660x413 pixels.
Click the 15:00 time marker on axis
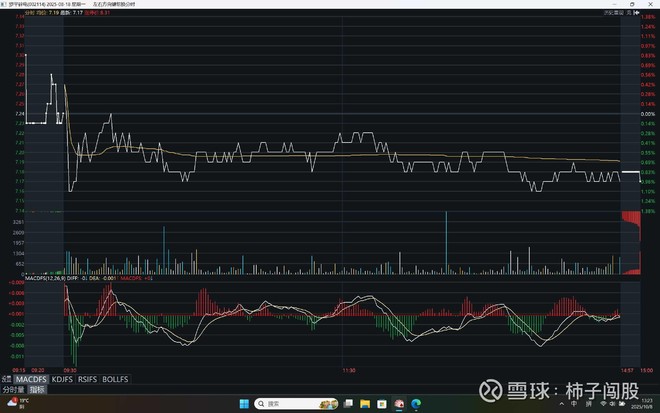click(x=647, y=370)
